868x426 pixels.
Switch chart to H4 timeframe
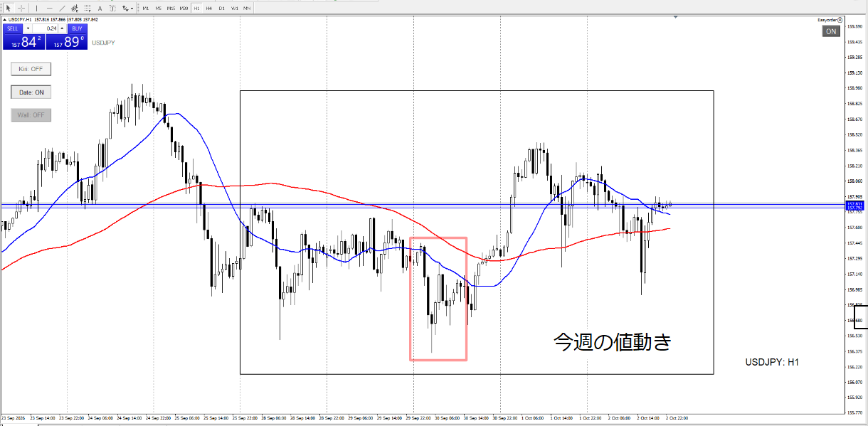pos(209,9)
